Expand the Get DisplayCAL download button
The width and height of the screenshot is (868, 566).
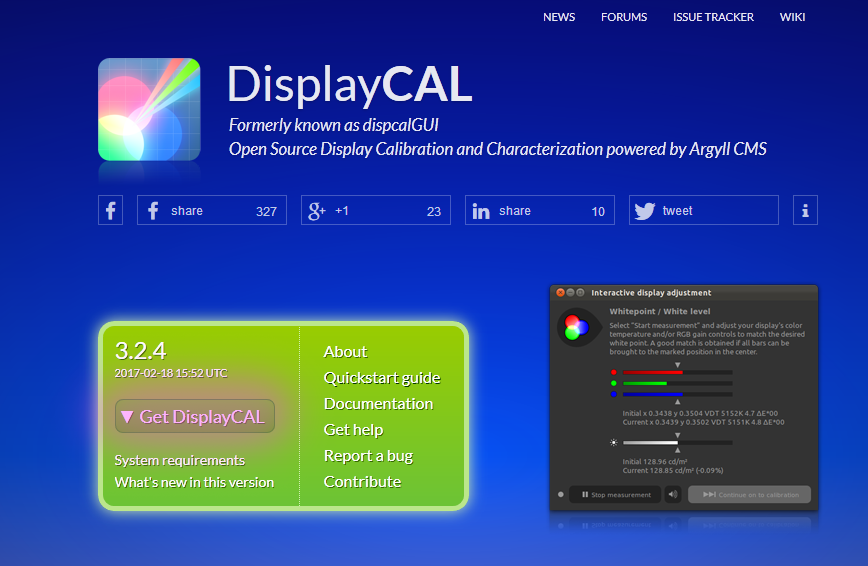[x=194, y=416]
